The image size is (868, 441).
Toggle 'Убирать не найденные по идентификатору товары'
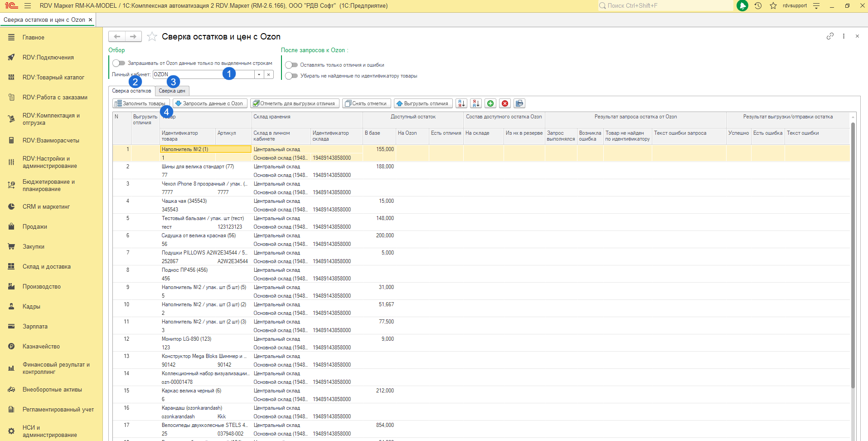point(291,76)
